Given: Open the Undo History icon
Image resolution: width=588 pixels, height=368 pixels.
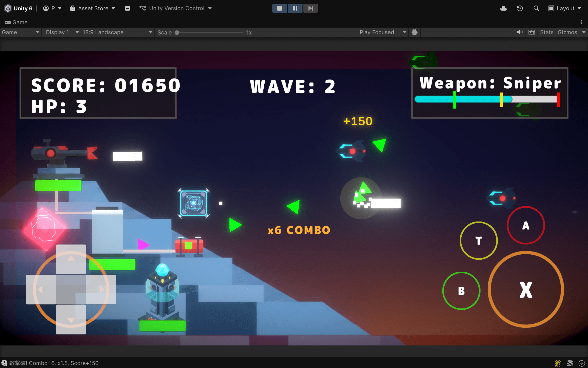Looking at the screenshot, I should click(520, 8).
